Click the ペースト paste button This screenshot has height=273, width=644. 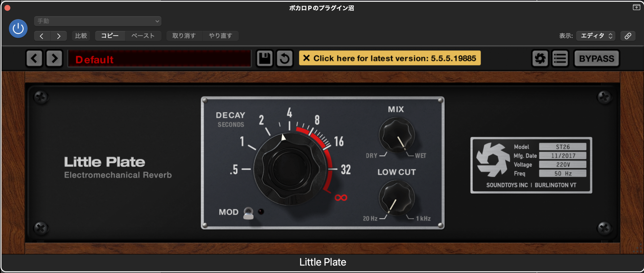click(143, 36)
